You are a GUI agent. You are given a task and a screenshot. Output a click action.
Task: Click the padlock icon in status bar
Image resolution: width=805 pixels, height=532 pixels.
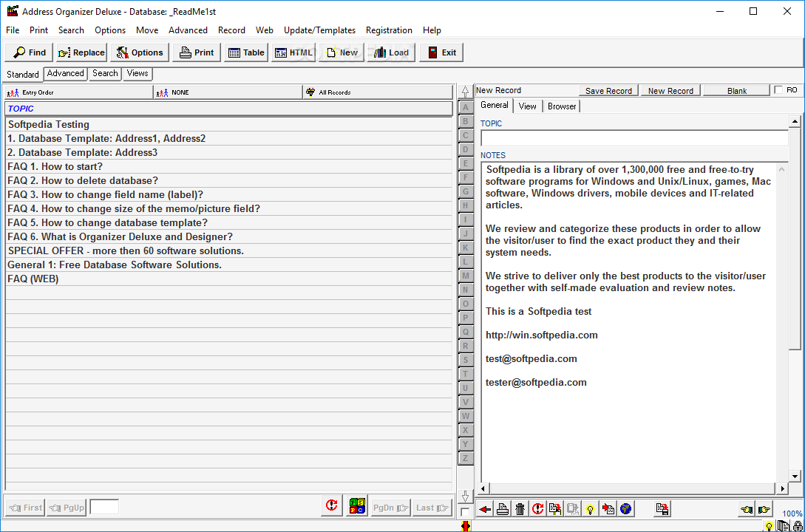pyautogui.click(x=798, y=526)
